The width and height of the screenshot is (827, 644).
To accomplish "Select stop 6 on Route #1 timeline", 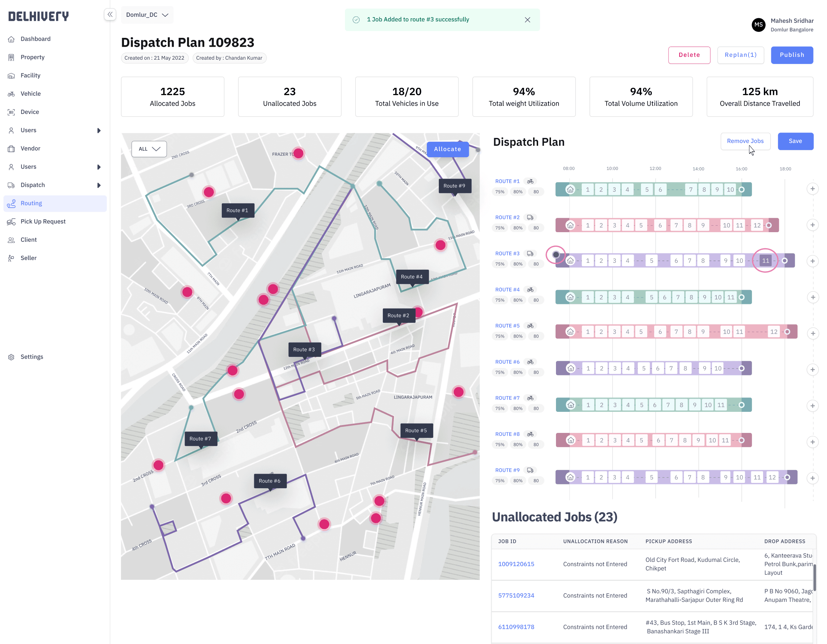I will pyautogui.click(x=660, y=189).
